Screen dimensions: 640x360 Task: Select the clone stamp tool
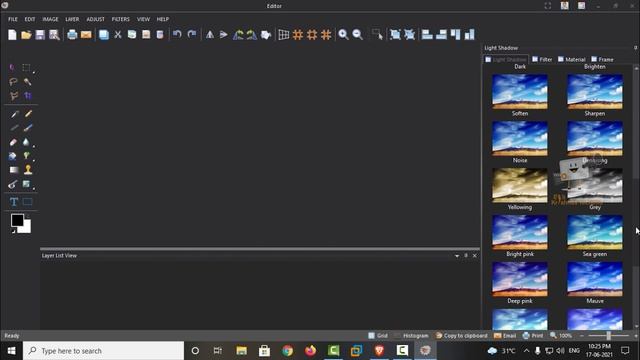28,169
